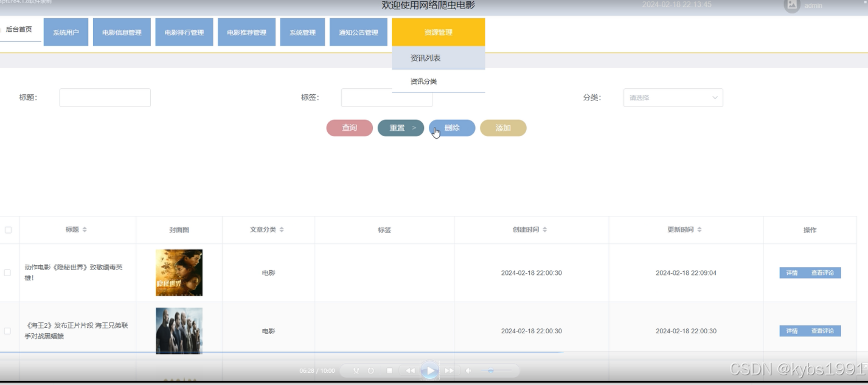Focus the 标签 search input field

387,98
